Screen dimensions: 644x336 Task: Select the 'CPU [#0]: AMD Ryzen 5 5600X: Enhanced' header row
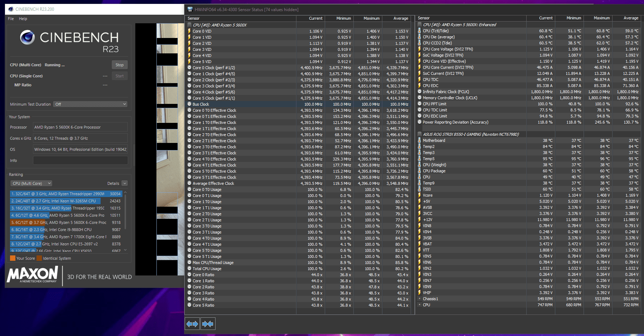click(528, 25)
